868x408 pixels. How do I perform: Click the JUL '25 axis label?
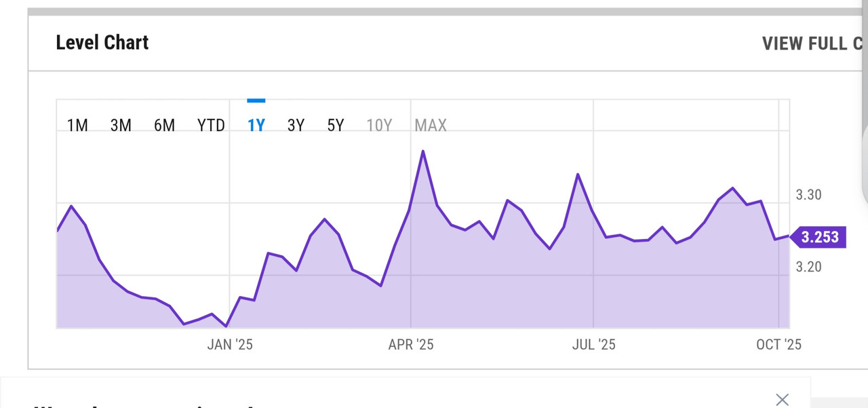pos(593,345)
